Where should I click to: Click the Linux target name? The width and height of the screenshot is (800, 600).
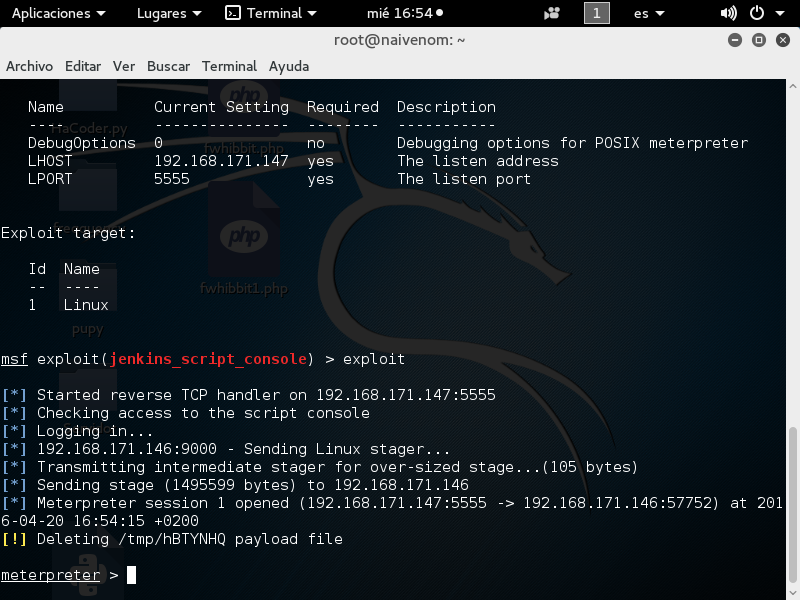86,305
